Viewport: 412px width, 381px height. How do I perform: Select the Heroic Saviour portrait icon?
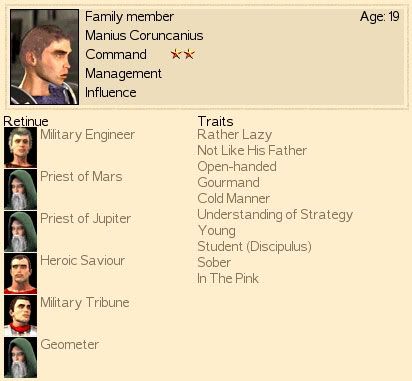click(20, 273)
